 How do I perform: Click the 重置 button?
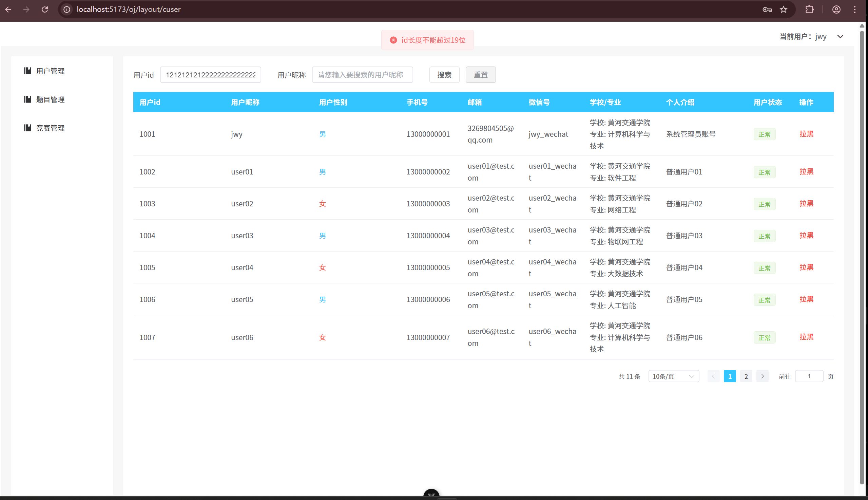point(480,75)
